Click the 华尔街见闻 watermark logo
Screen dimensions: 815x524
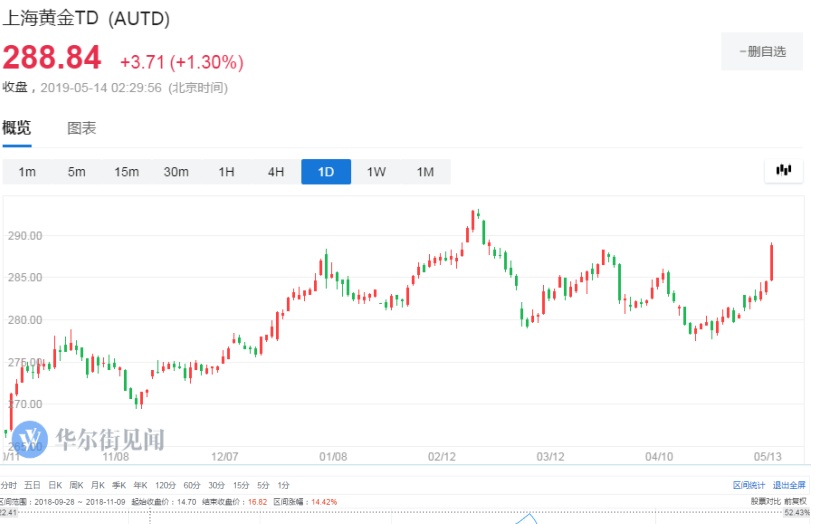92,438
